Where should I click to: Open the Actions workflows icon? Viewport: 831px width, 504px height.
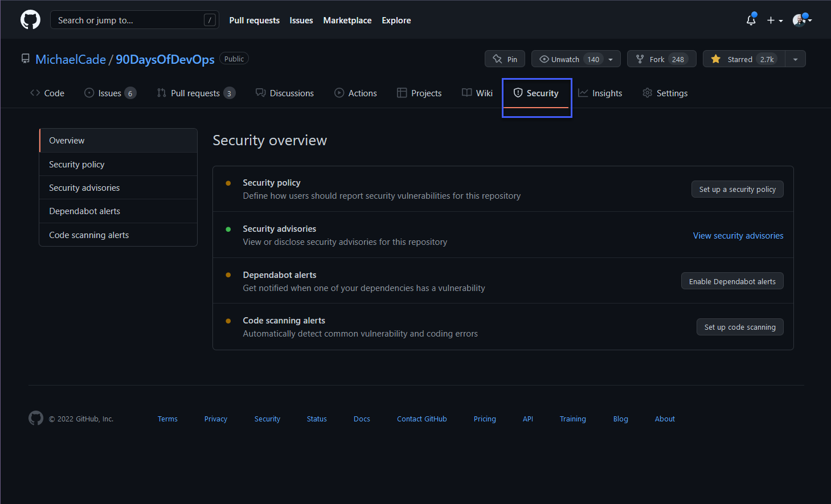tap(339, 92)
